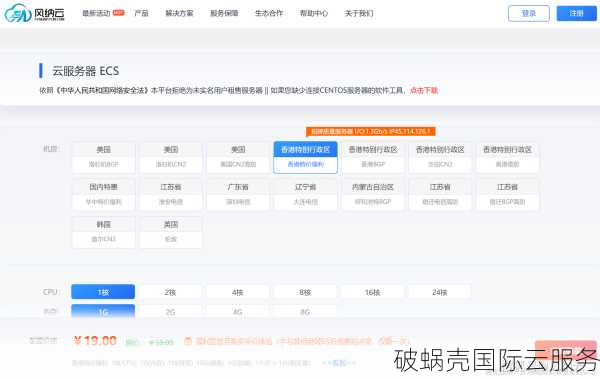Viewport: 600px width, 379px height.
Task: Click the 云服务器 ECS heading
Action: [85, 71]
